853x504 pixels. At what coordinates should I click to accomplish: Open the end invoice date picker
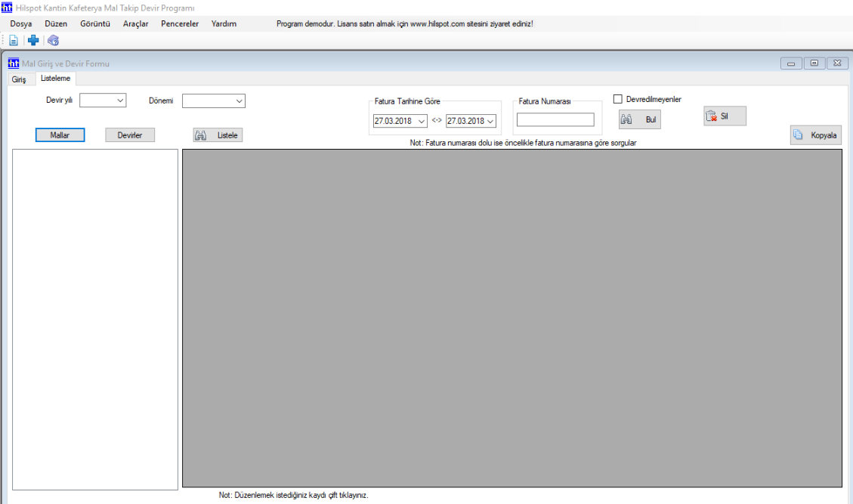tap(490, 121)
